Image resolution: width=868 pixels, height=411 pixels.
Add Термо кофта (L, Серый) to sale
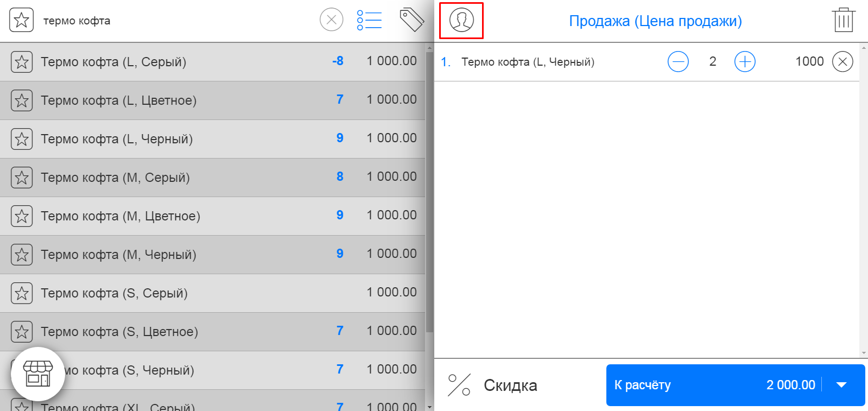click(x=212, y=62)
